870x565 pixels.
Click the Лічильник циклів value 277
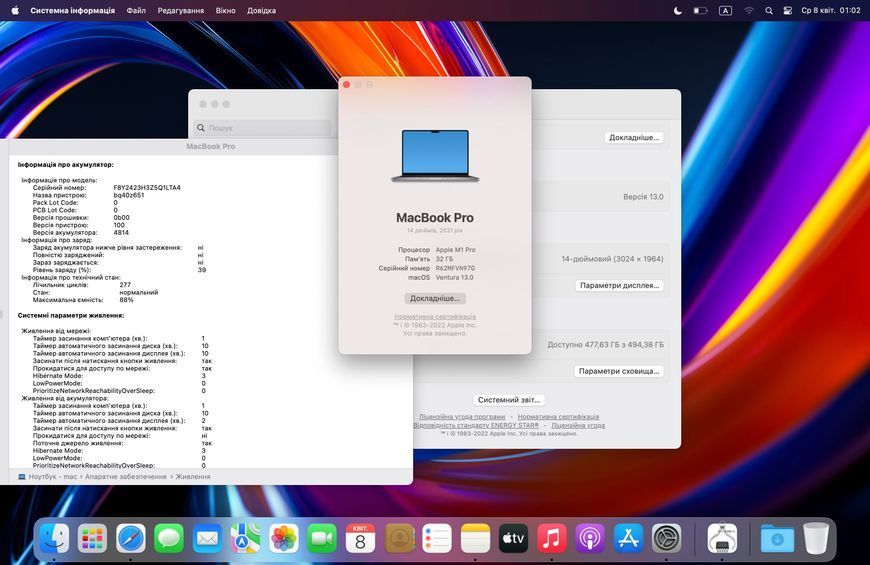(x=125, y=285)
